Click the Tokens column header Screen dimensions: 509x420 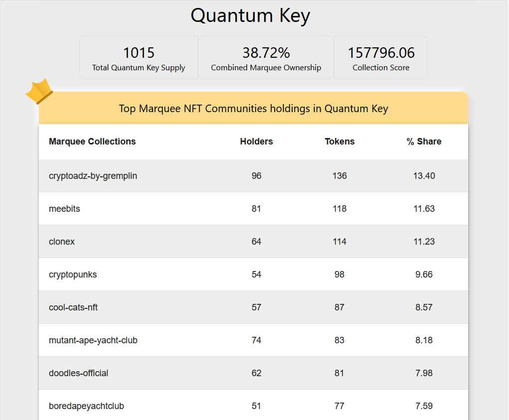(x=339, y=141)
